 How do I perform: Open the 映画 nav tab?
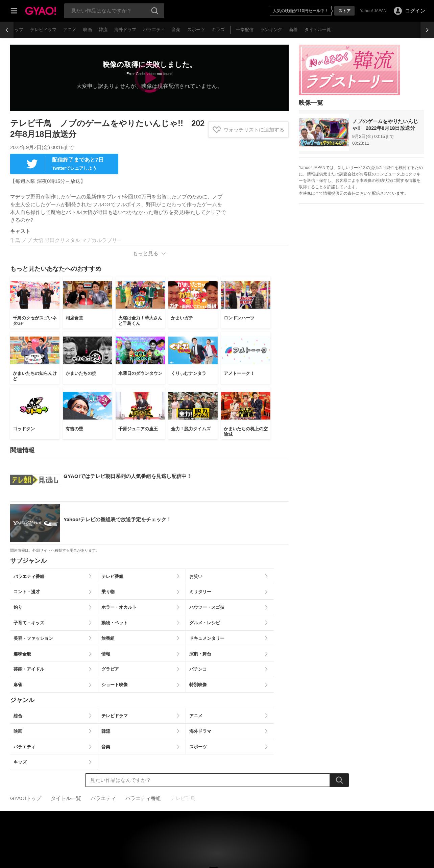88,30
